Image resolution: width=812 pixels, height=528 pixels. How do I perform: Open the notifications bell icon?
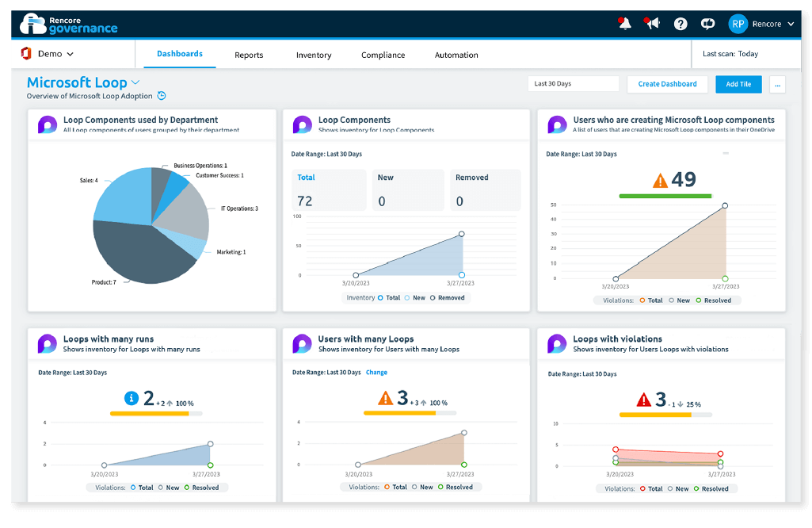624,24
